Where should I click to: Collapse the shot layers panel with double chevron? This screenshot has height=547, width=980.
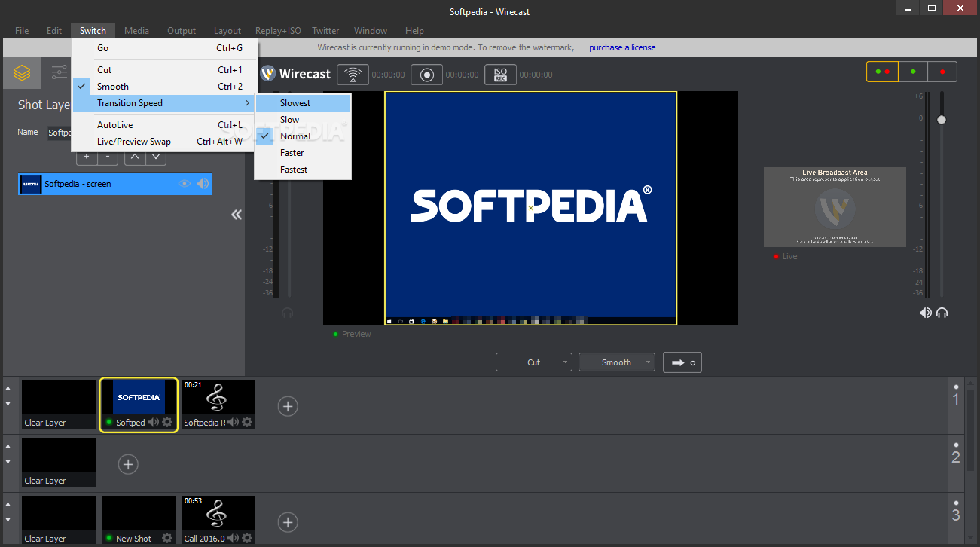(237, 215)
